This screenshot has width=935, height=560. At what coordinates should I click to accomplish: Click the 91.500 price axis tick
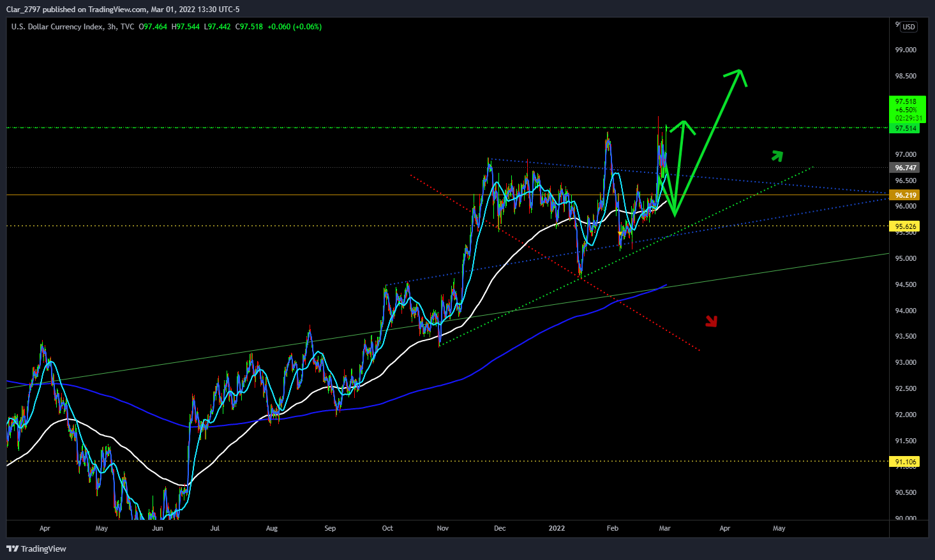[906, 441]
